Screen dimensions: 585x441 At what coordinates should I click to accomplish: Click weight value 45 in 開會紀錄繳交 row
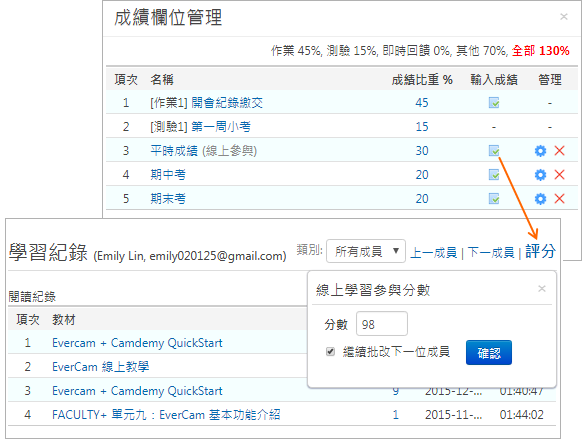click(x=422, y=103)
